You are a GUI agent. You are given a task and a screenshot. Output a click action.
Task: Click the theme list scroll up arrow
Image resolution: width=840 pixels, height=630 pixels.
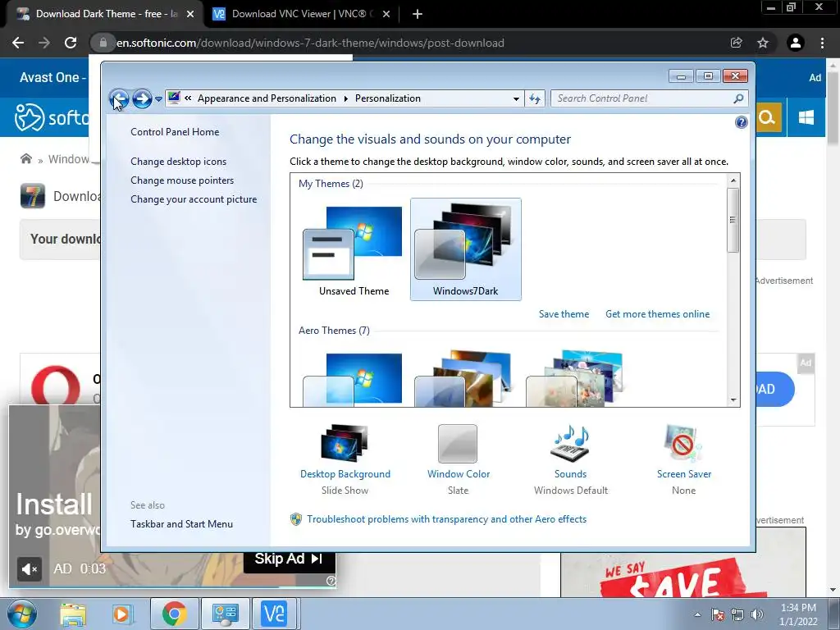click(733, 180)
